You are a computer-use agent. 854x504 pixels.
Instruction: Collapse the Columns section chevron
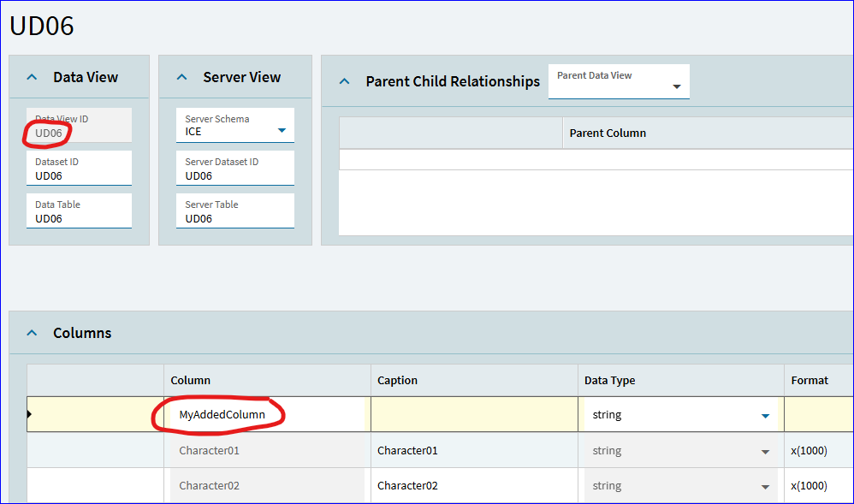click(33, 333)
